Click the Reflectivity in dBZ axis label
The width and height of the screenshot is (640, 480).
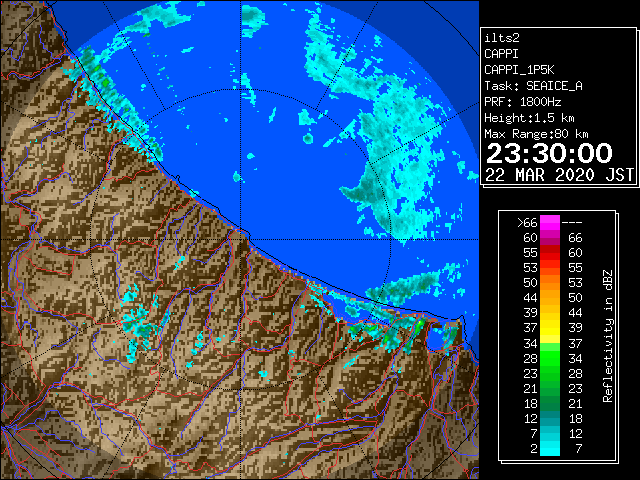pos(608,336)
